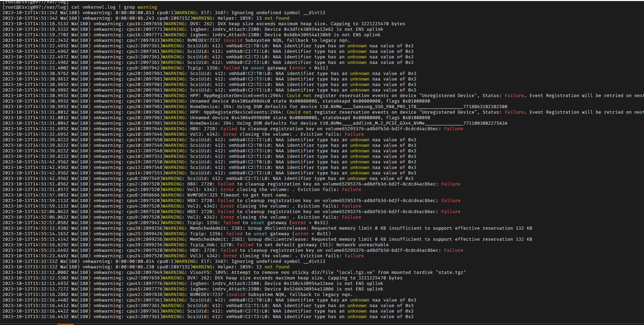This screenshot has width=644, height=325.
Task: Click the 15:32:22Z '__divti3' undefined symbol line
Action: click(x=164, y=261)
